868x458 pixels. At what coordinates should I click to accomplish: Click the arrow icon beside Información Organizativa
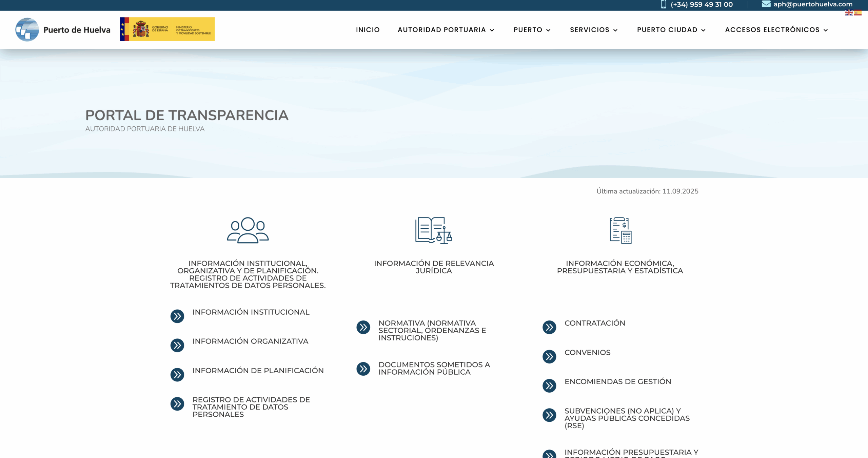pyautogui.click(x=177, y=345)
